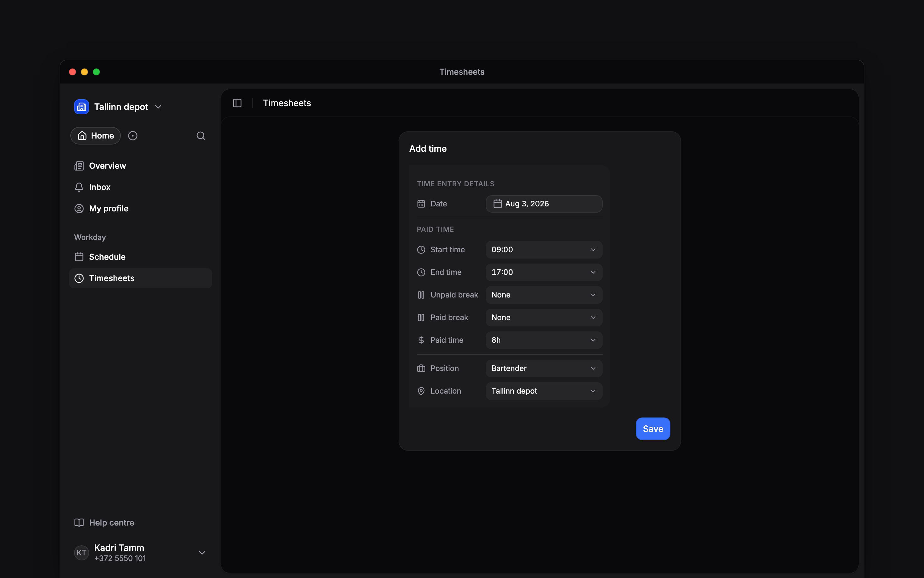The image size is (924, 578).
Task: Click the circle-dot icon next to Home
Action: coord(132,136)
